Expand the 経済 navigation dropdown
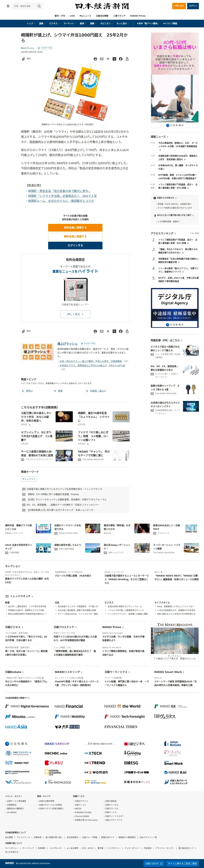This screenshot has width=204, height=868. 83,24
